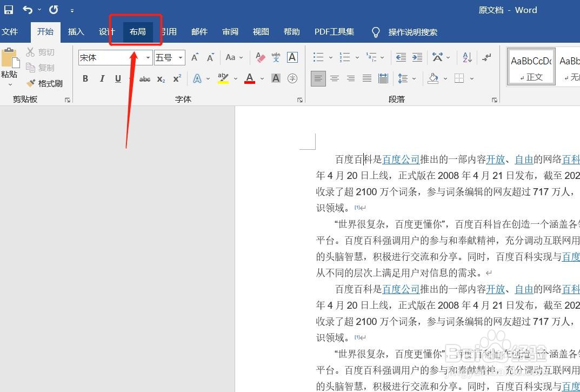
Task: Justify the paragraph text
Action: 367,78
